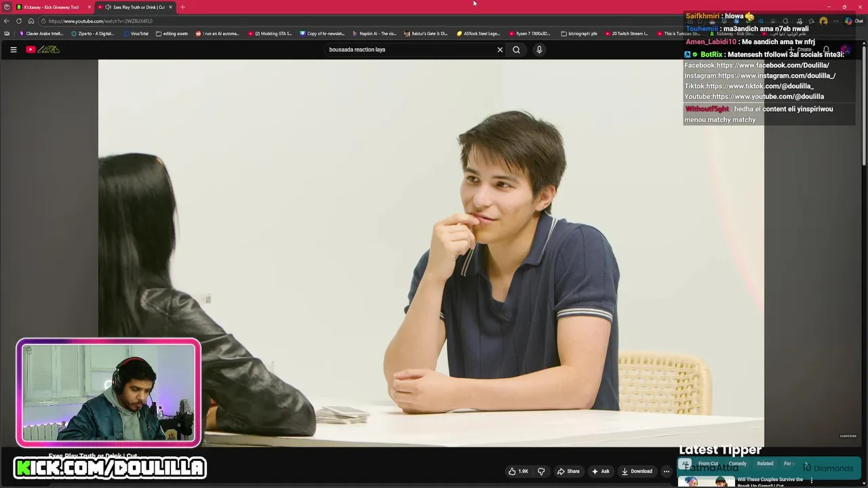The width and height of the screenshot is (868, 488).
Task: Switch to Kickaway - Kick Giveaway Tool tab
Action: tap(52, 7)
